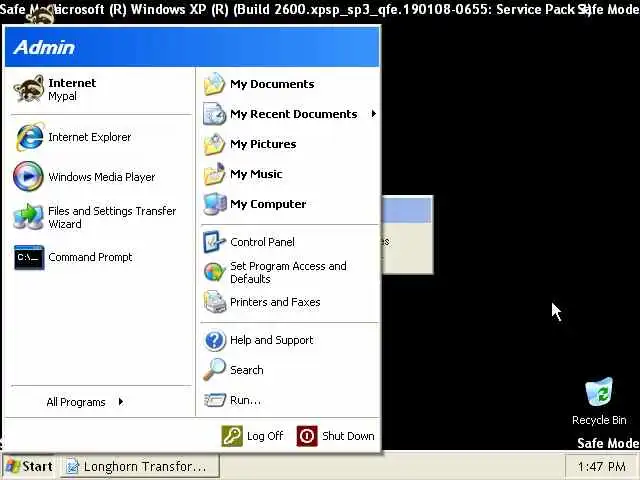Start Files and Settings Transfer Wizard icon
This screenshot has height=480, width=640.
[28, 216]
